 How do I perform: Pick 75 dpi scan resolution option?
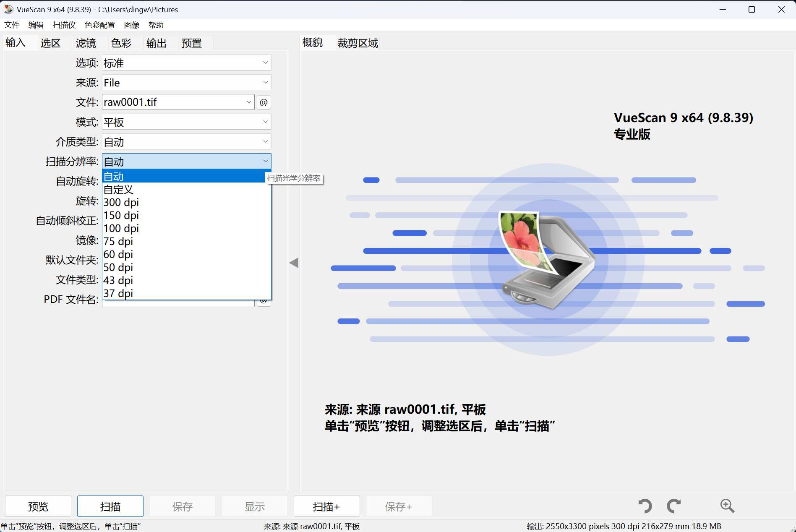point(118,241)
